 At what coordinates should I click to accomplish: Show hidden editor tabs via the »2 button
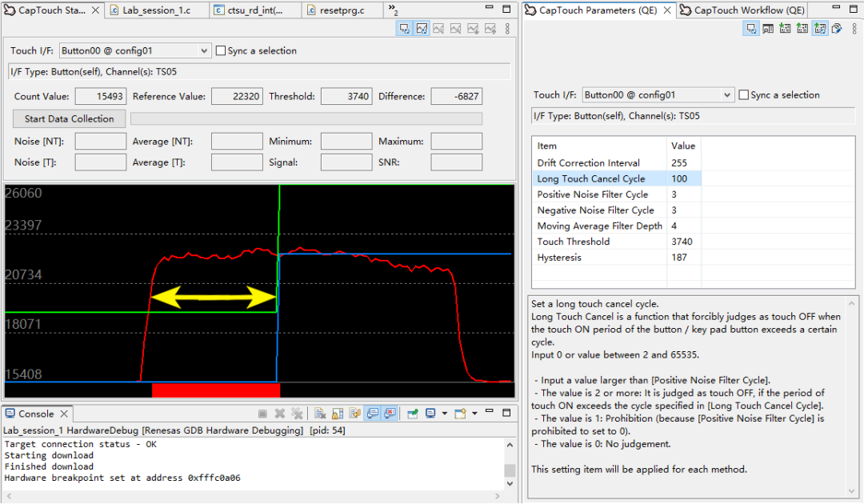394,10
